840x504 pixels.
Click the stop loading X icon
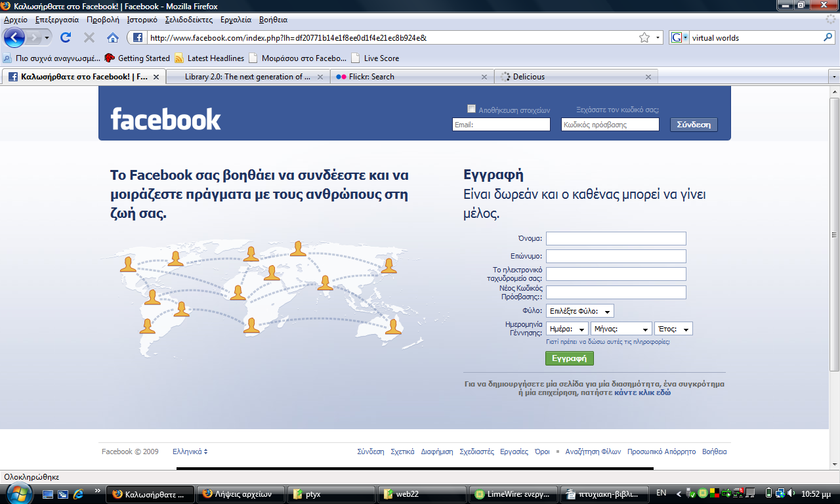click(x=89, y=37)
